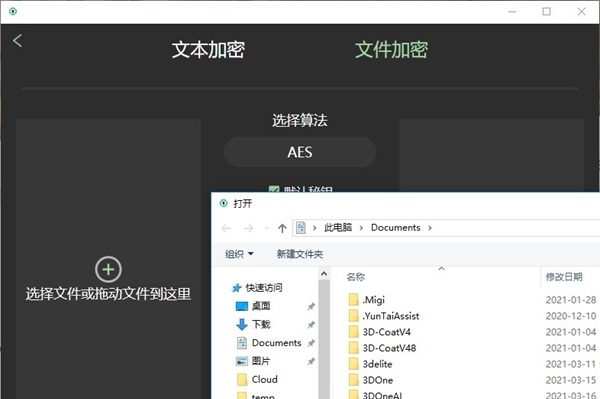The image size is (600, 399).
Task: Click the pin icon next to 下载
Action: click(x=311, y=325)
